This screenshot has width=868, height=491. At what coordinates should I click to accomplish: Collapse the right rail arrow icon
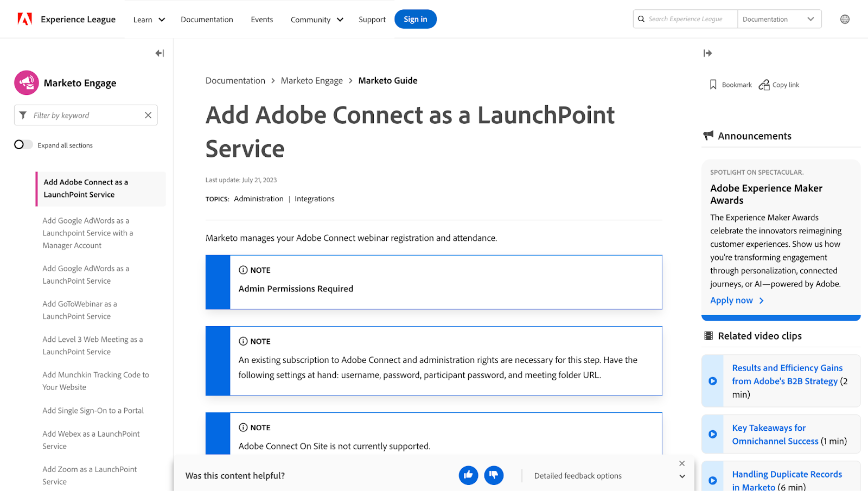pyautogui.click(x=707, y=53)
